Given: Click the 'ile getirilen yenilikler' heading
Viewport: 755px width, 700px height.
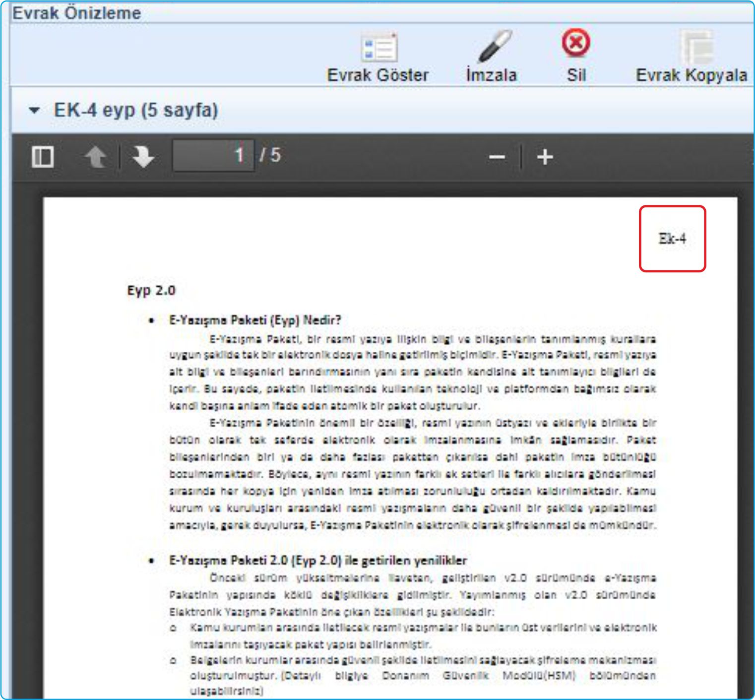Looking at the screenshot, I should 406,561.
